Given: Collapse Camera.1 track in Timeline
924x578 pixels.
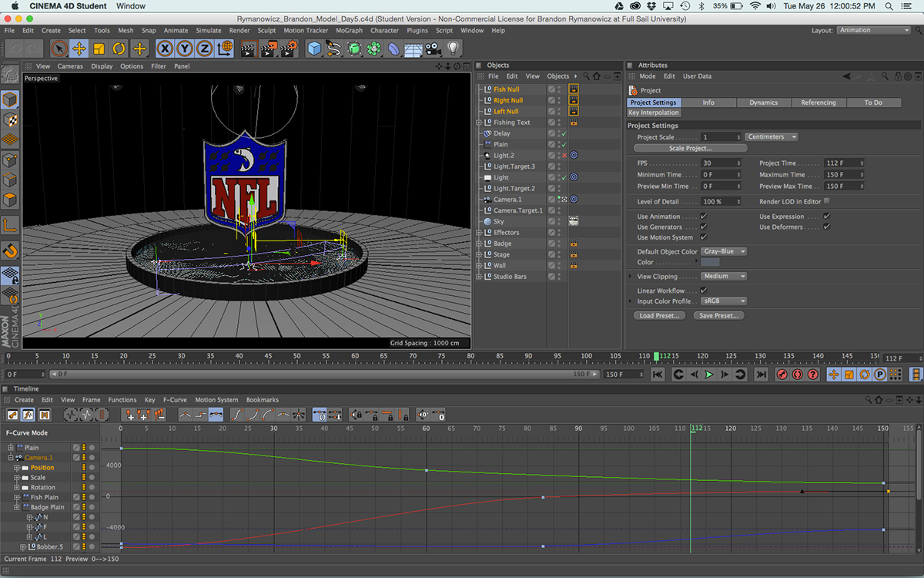Looking at the screenshot, I should pyautogui.click(x=11, y=458).
